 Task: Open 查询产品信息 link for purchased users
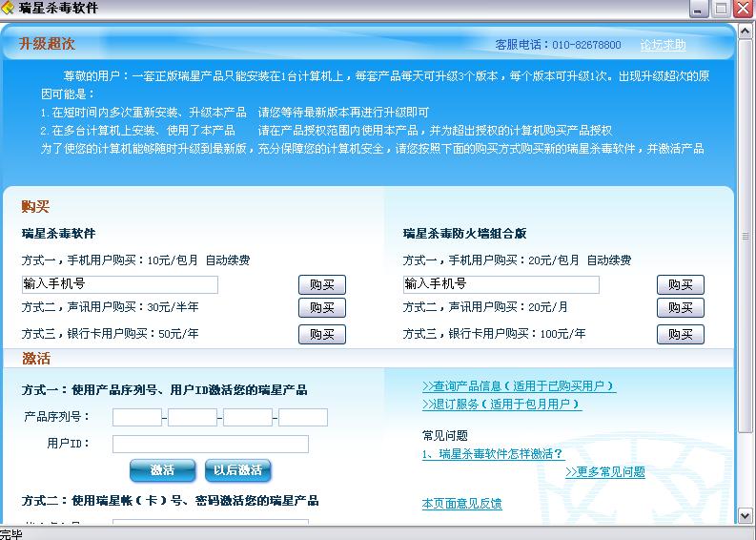(519, 386)
